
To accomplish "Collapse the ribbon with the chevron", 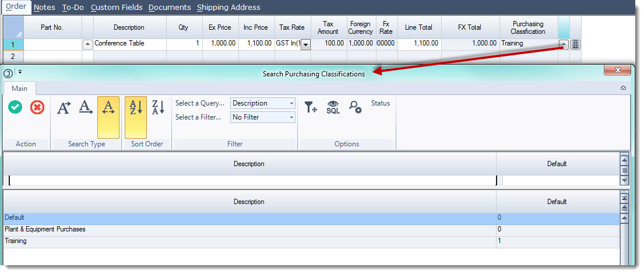I will point(623,88).
